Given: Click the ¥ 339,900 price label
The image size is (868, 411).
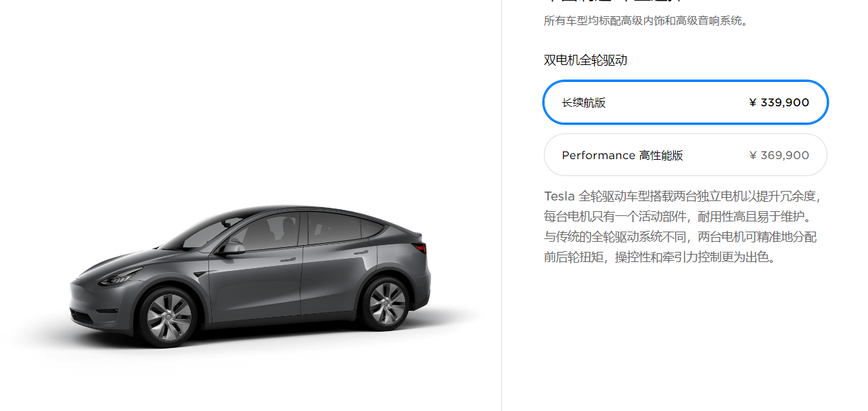Looking at the screenshot, I should pyautogui.click(x=779, y=102).
